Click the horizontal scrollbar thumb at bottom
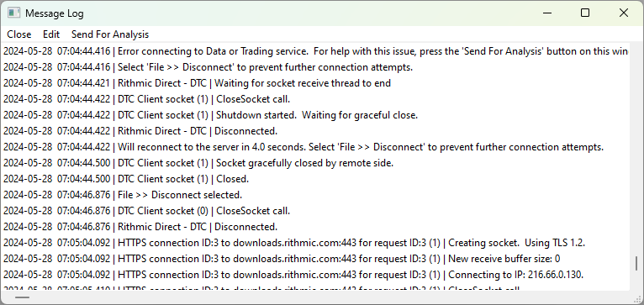This screenshot has height=305, width=644. coord(22,297)
